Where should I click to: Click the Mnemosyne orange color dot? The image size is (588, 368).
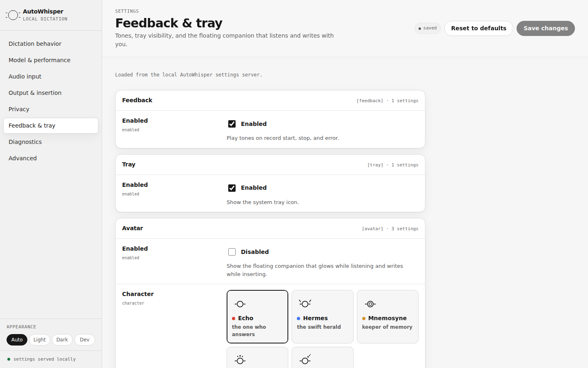point(364,319)
